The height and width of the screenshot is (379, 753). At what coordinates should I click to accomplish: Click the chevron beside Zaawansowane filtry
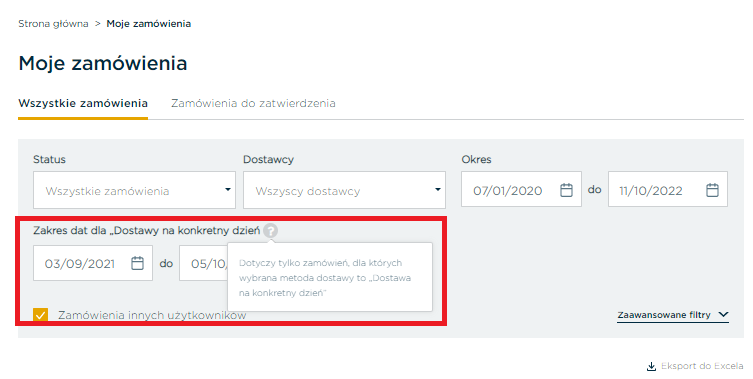(723, 315)
